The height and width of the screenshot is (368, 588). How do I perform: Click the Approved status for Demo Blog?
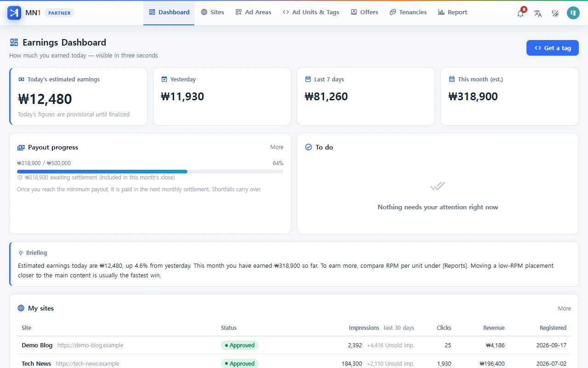240,345
